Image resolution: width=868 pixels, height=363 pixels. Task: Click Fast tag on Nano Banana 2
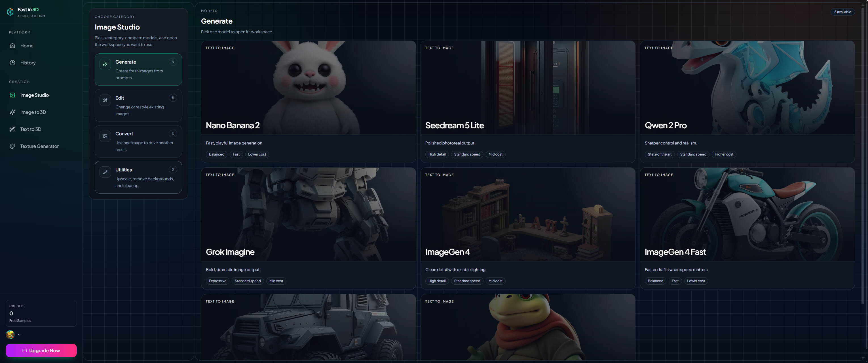(x=236, y=154)
